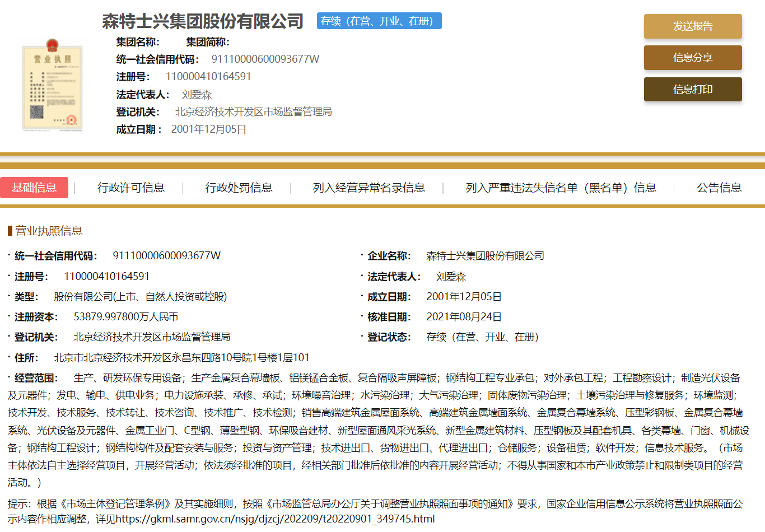Open the business license thumbnail image

point(53,85)
